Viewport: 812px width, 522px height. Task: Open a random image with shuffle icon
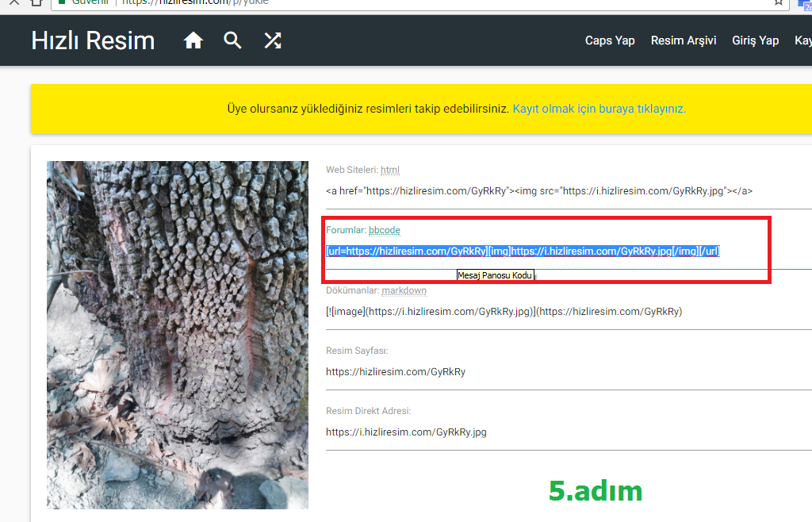click(273, 40)
